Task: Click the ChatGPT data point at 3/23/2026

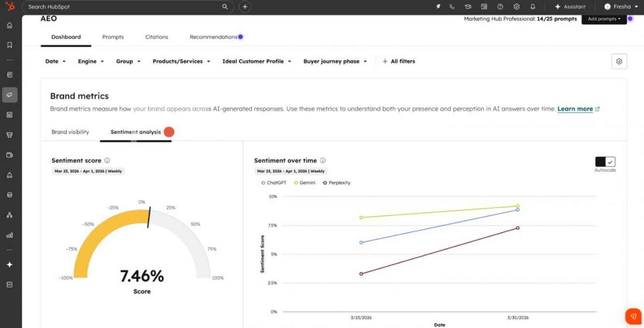Action: pyautogui.click(x=361, y=242)
